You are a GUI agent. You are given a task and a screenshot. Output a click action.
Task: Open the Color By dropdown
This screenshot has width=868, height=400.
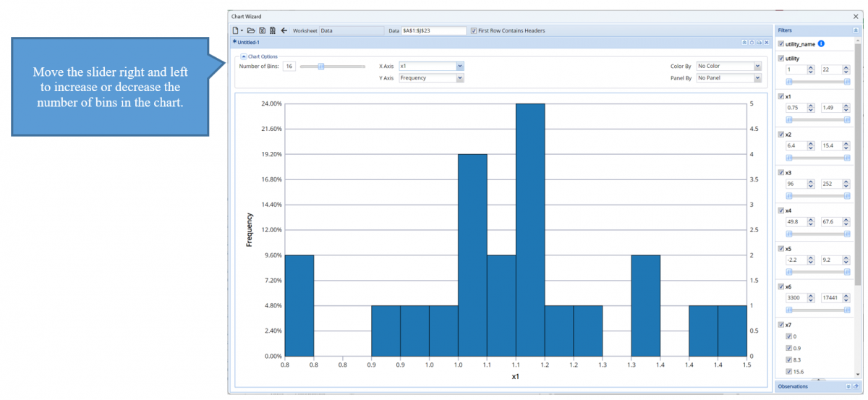(757, 67)
